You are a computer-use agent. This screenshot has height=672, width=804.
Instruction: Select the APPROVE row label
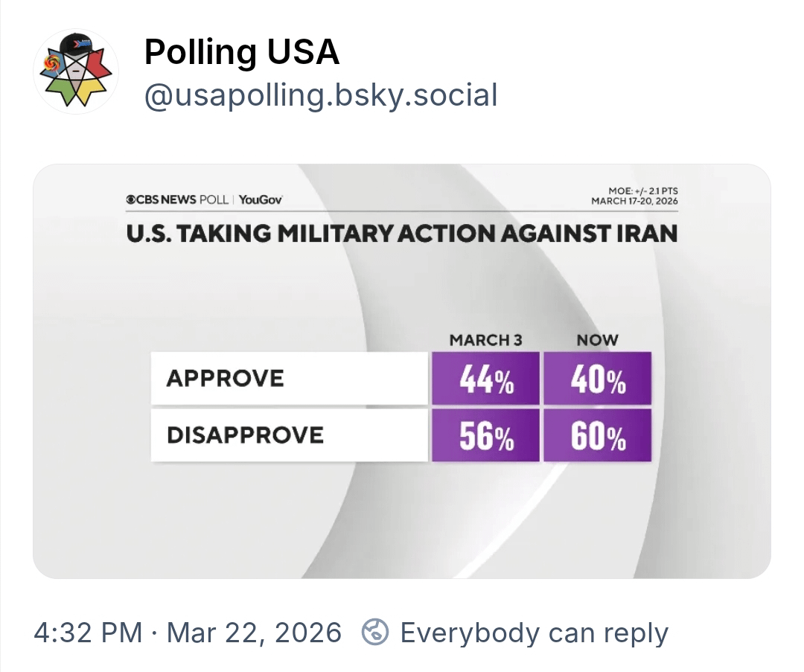[226, 378]
